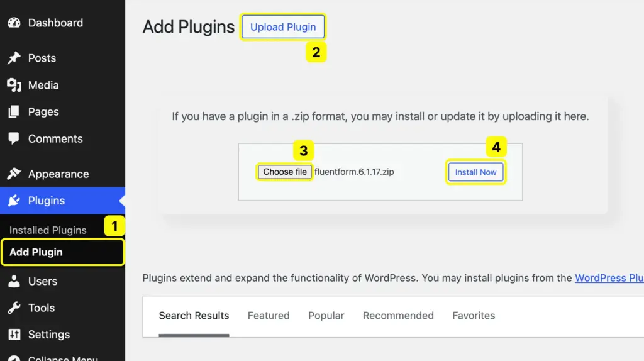Viewport: 644px width, 361px height.
Task: Open Media via its camera icon
Action: (x=14, y=85)
